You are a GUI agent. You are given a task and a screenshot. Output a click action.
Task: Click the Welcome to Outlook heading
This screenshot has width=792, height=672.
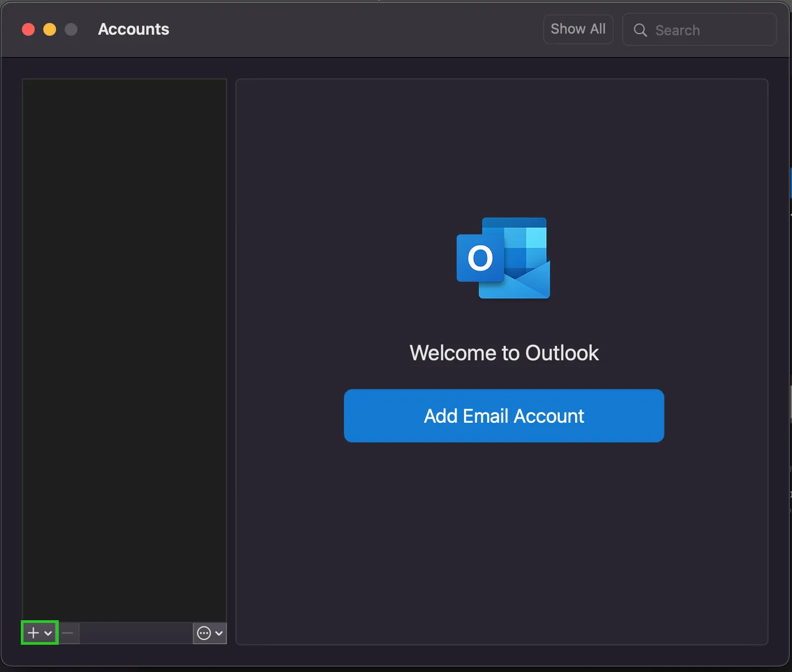(504, 352)
